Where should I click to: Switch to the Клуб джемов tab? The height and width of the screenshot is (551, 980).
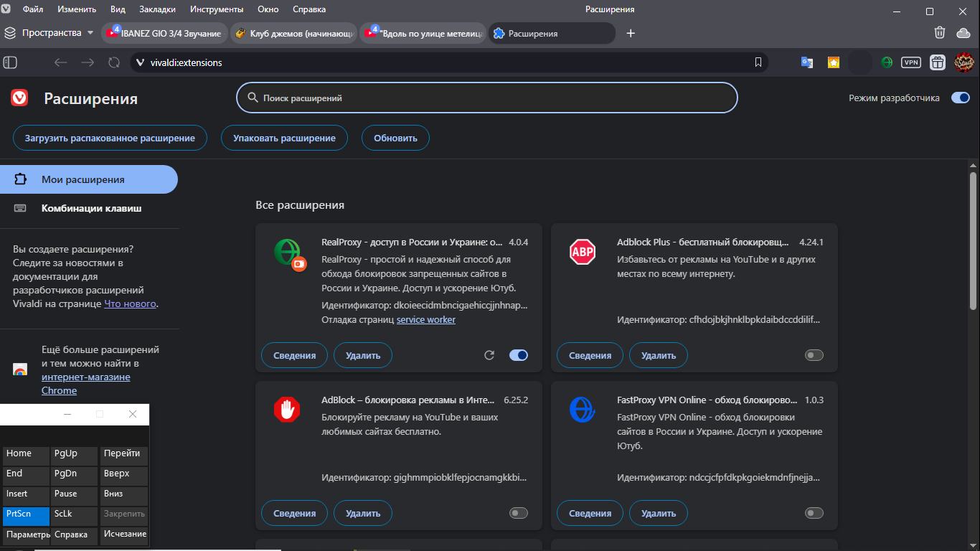click(x=294, y=33)
